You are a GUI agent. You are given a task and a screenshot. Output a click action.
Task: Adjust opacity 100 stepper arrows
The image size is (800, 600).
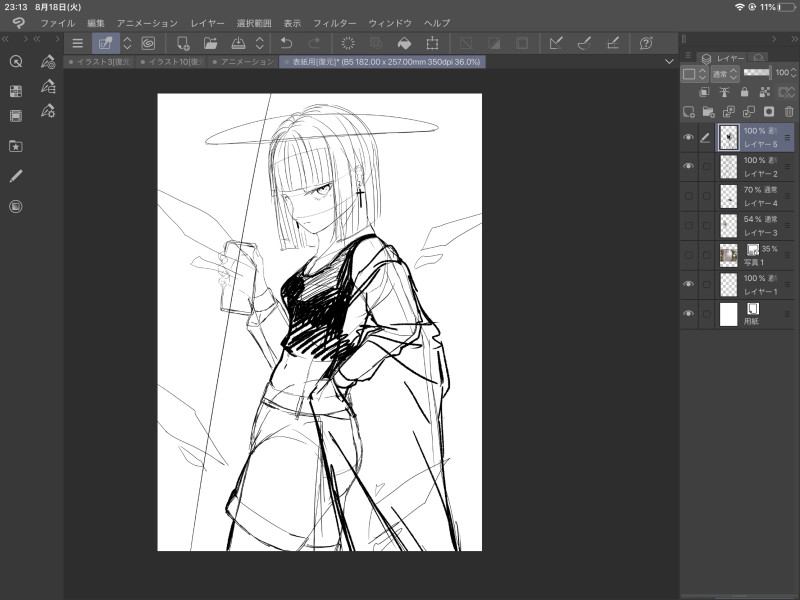click(x=793, y=72)
